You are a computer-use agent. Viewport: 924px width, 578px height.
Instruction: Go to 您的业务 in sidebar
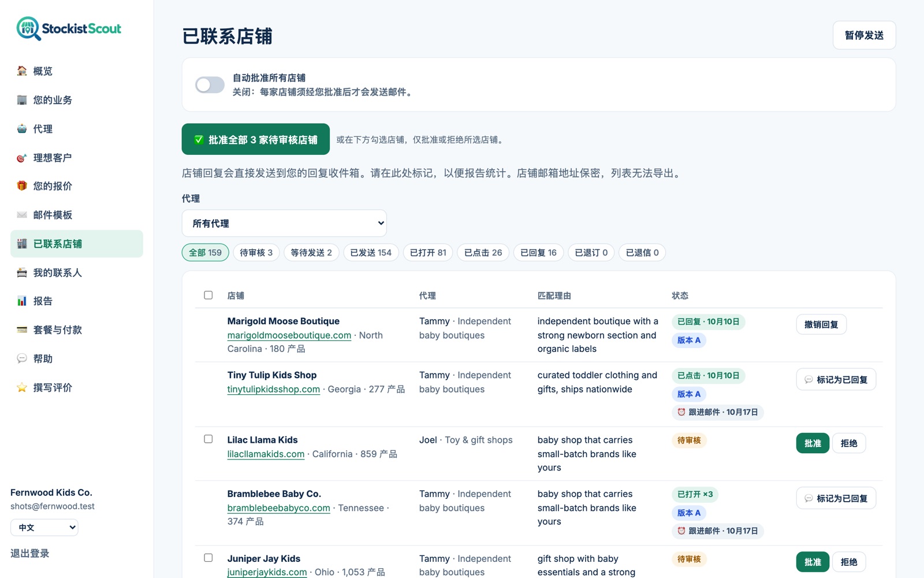pyautogui.click(x=77, y=100)
